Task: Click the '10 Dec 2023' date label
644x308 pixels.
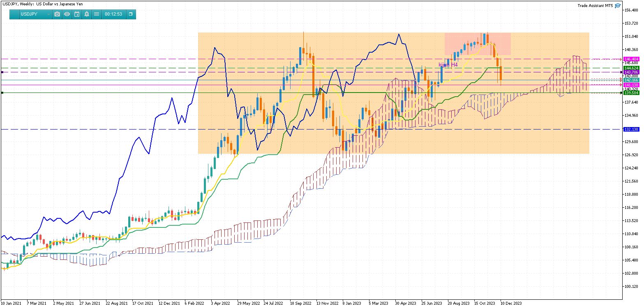Action: (511, 303)
